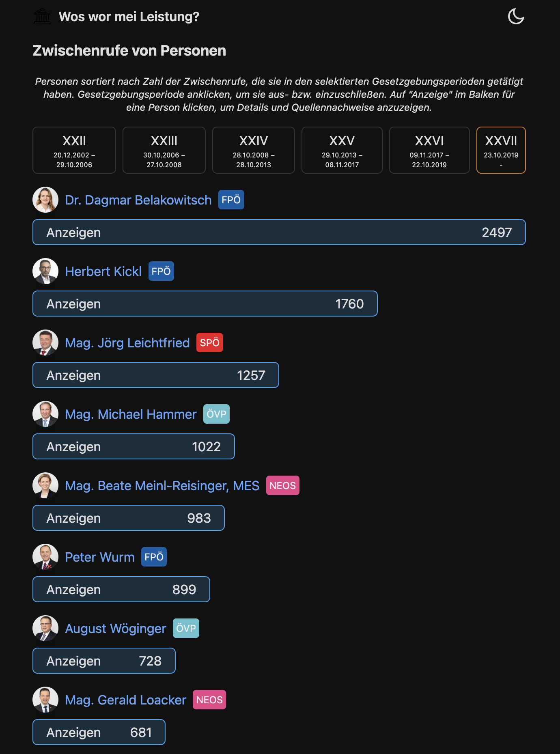Click Anzeigen bar showing 681
The image size is (560, 754).
point(99,732)
